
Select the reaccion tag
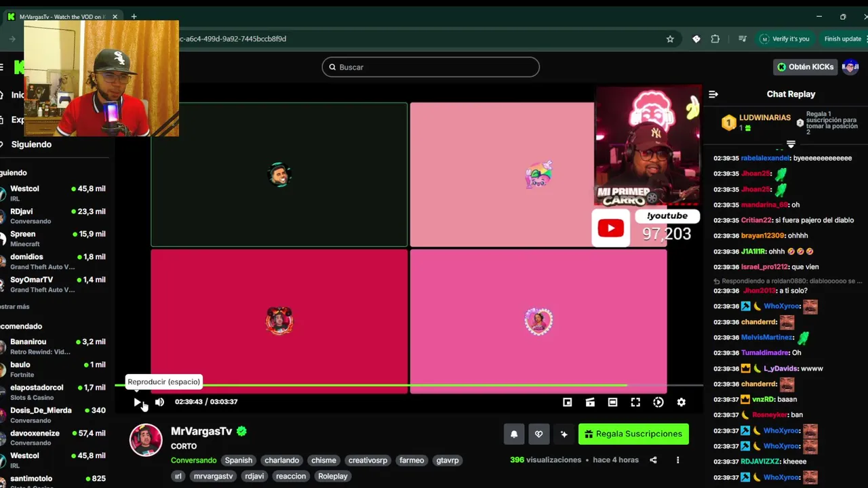point(291,476)
